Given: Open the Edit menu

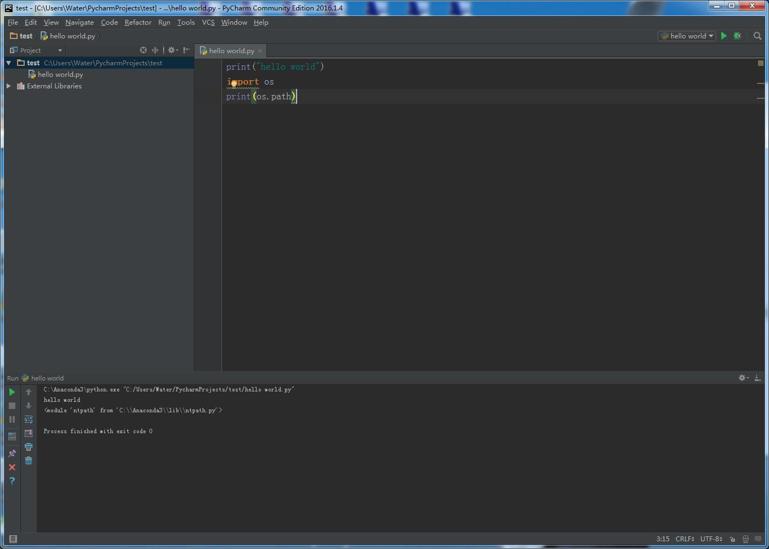Looking at the screenshot, I should click(x=30, y=23).
